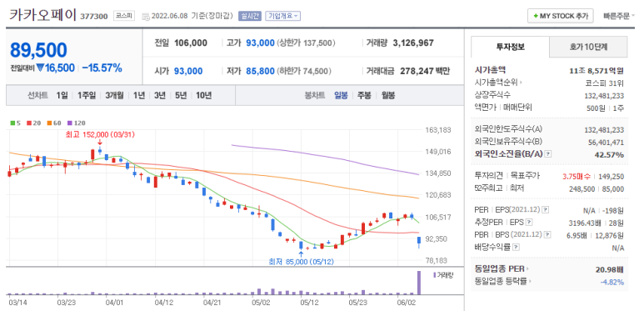Select the 3개월 line chart period
This screenshot has height=311, width=644.
coord(114,95)
